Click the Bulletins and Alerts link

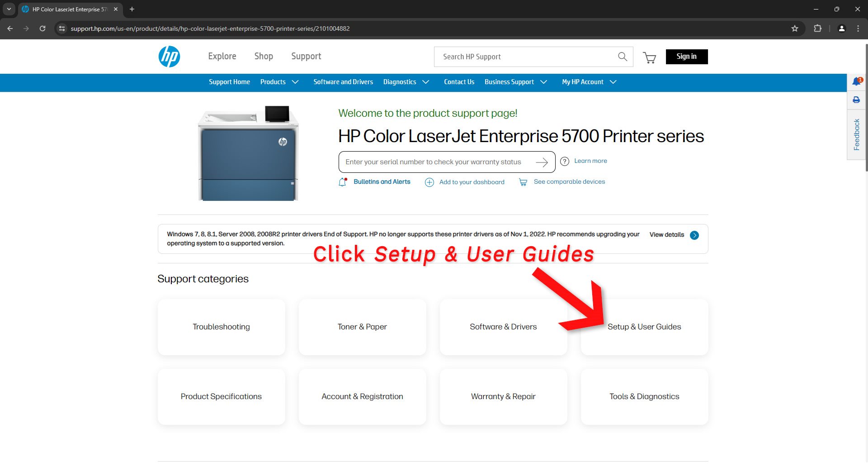click(382, 182)
